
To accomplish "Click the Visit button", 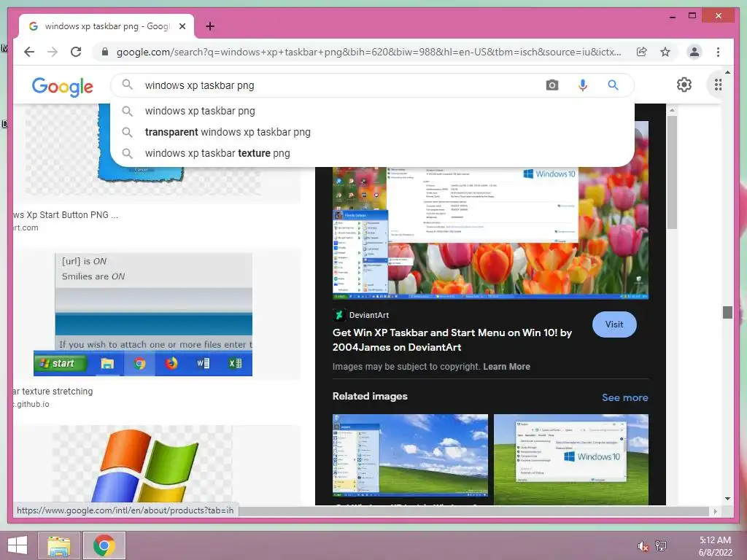I will coord(614,324).
